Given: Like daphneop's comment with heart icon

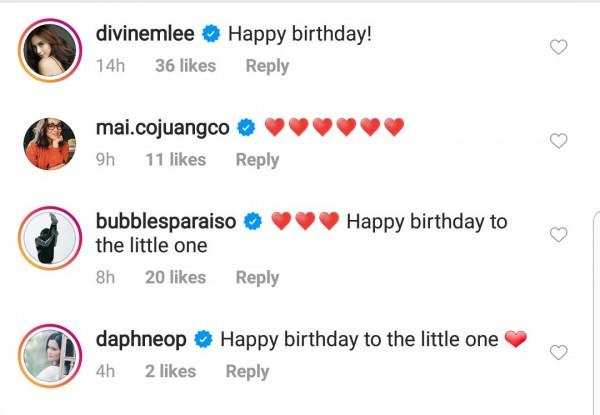Looking at the screenshot, I should point(558,352).
